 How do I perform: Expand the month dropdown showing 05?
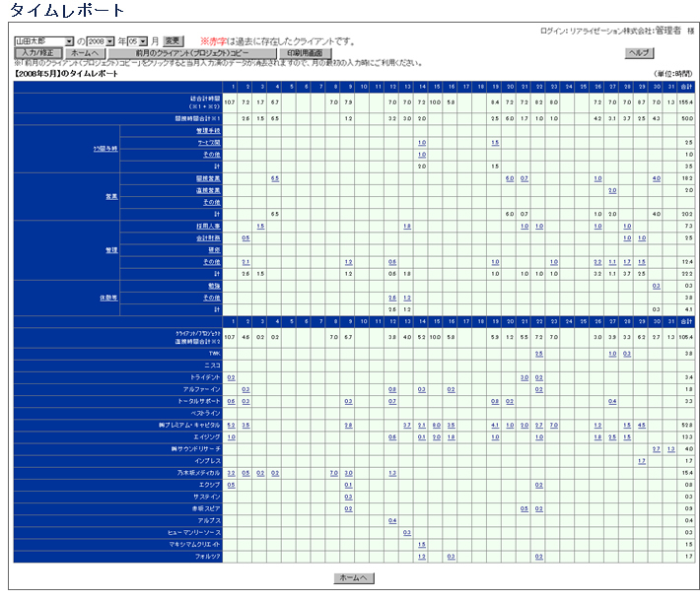coord(143,40)
